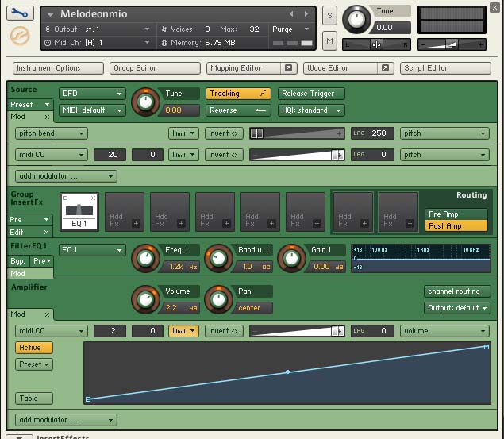Viewport: 504px width, 439px height.
Task: Click the Wave Editor pop-out icon
Action: point(385,68)
